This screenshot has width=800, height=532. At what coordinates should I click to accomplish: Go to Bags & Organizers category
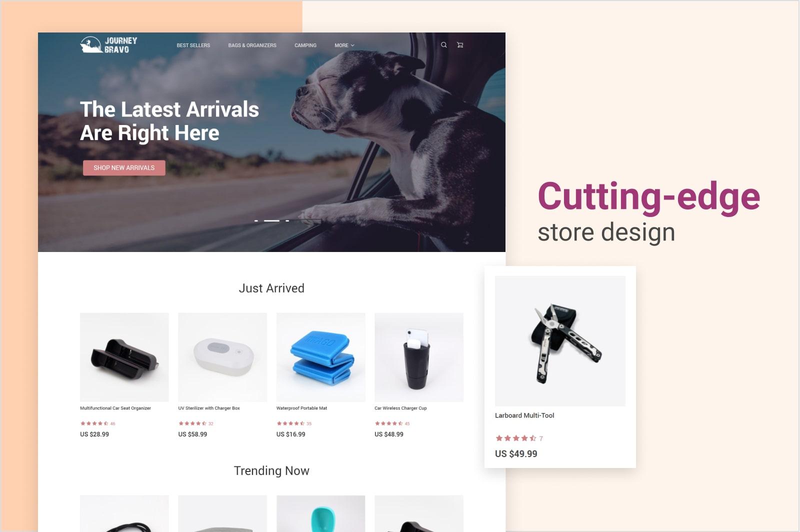pos(252,45)
